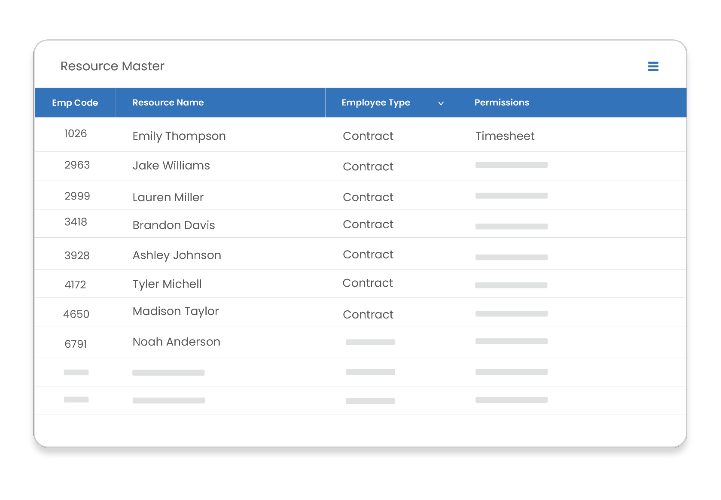Select Emily Thompson resource name

pos(179,136)
